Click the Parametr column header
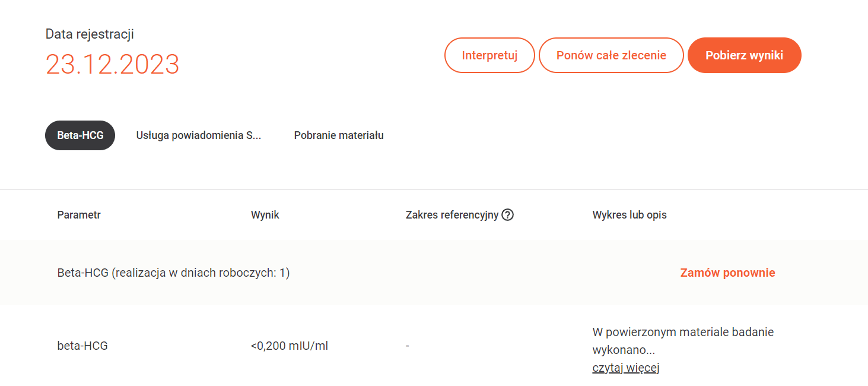The height and width of the screenshot is (386, 868). (x=79, y=215)
